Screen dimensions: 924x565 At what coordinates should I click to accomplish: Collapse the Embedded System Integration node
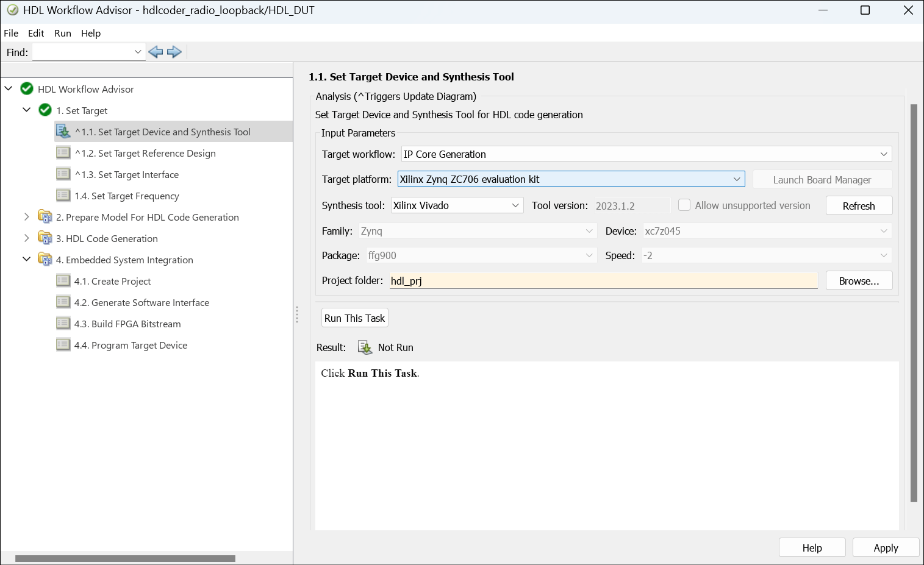point(26,259)
